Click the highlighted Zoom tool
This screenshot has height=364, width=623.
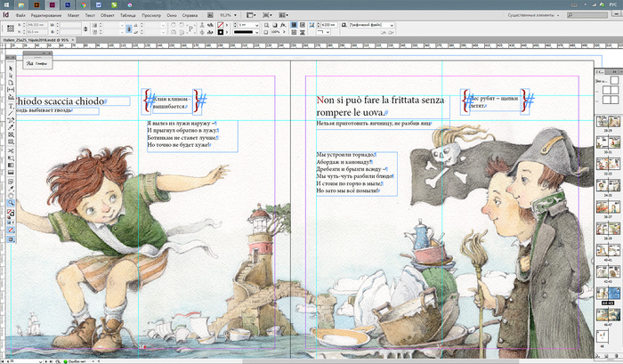click(11, 203)
